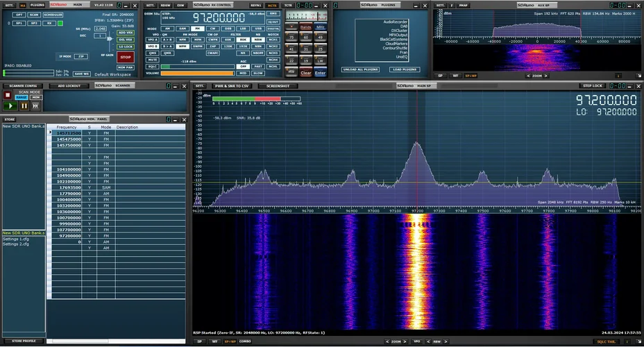Screen dimensions: 644x347
Task: Decrease RBW in Main SP
Action: click(428, 341)
